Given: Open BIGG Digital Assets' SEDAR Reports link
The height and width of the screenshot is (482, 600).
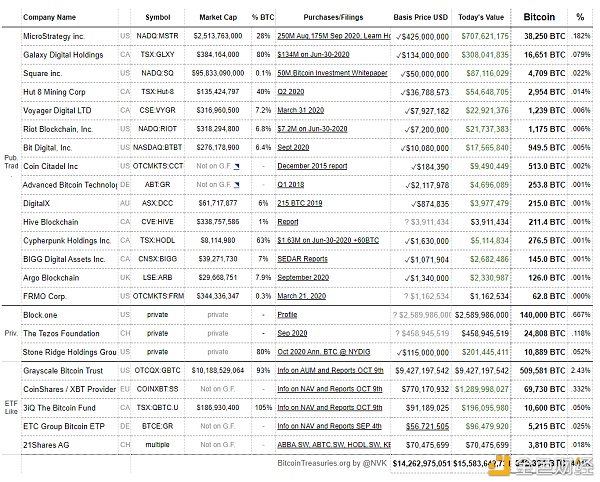Looking at the screenshot, I should click(x=302, y=259).
